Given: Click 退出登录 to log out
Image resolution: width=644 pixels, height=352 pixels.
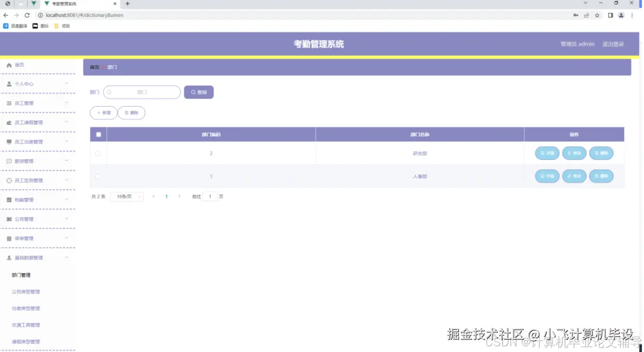Looking at the screenshot, I should pos(613,44).
